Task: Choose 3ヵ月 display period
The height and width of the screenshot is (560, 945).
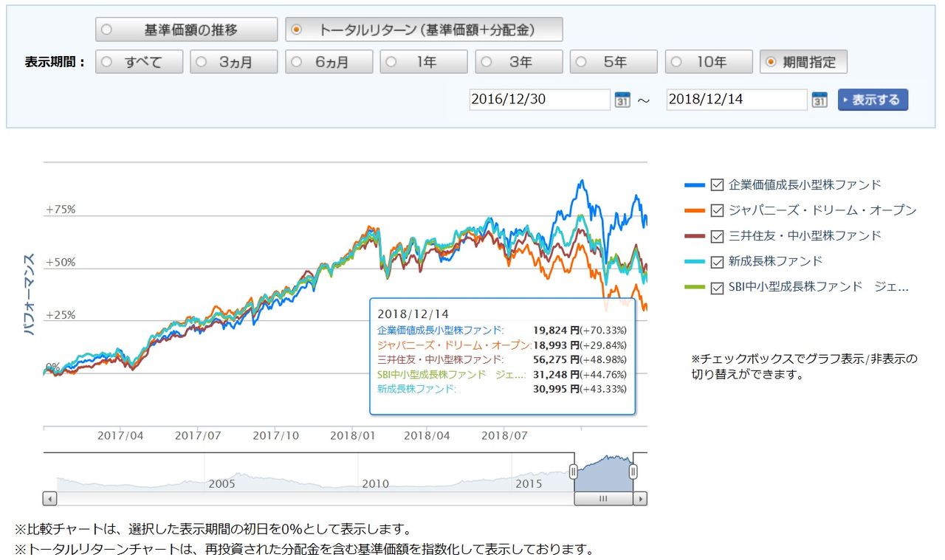Action: tap(234, 62)
